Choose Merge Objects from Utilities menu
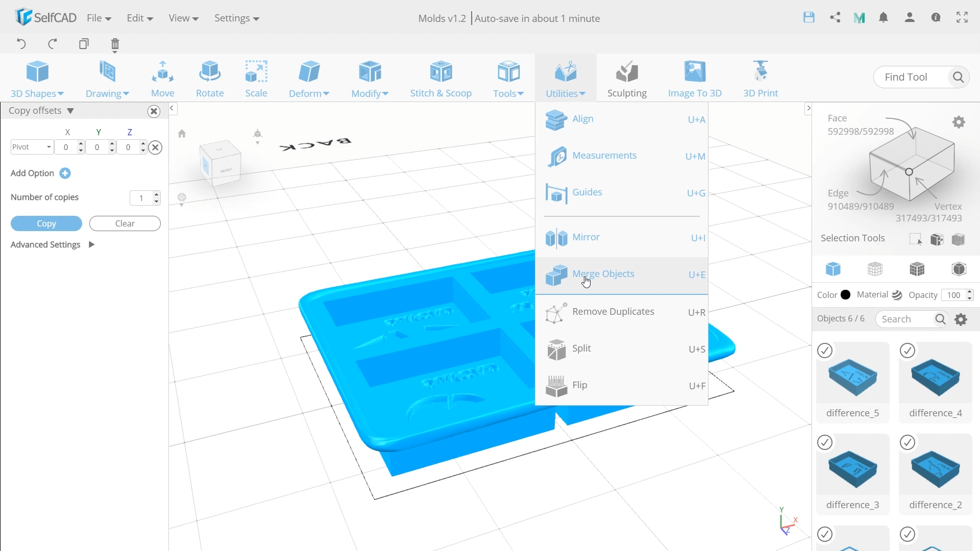The image size is (980, 551). [621, 275]
